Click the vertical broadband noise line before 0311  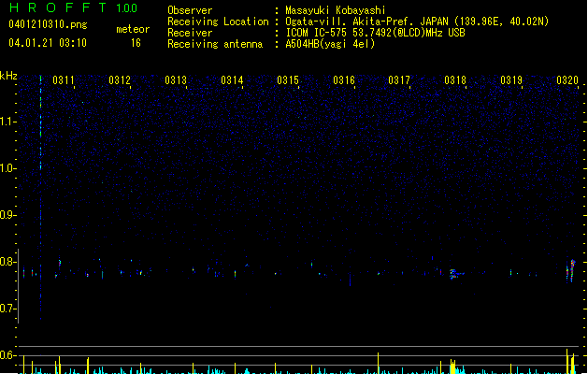tap(40, 197)
